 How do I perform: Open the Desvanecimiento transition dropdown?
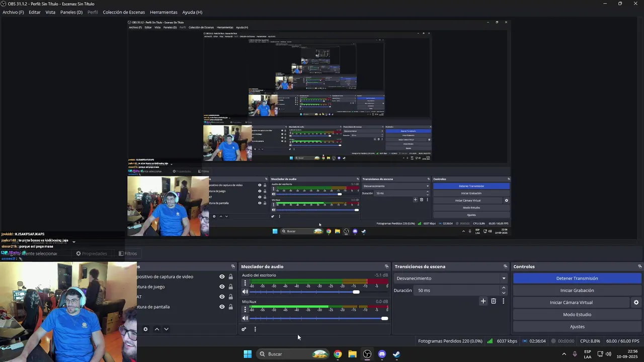[x=451, y=278]
